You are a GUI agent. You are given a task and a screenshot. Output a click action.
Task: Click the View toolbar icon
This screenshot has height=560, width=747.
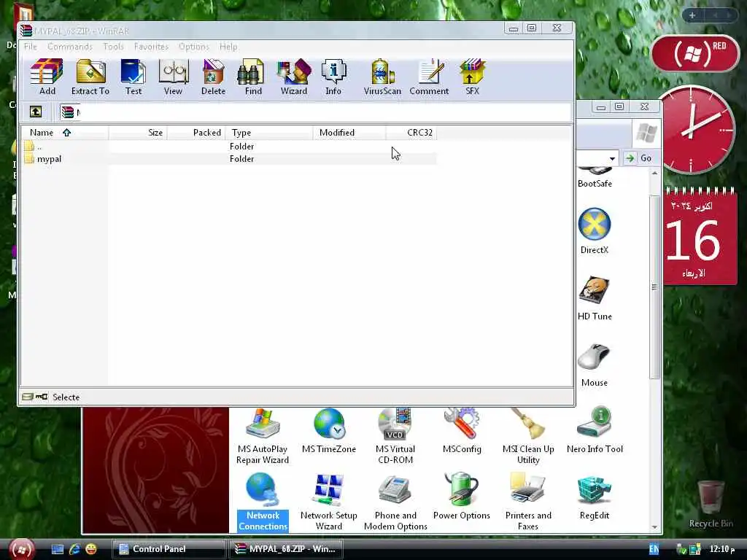coord(174,77)
